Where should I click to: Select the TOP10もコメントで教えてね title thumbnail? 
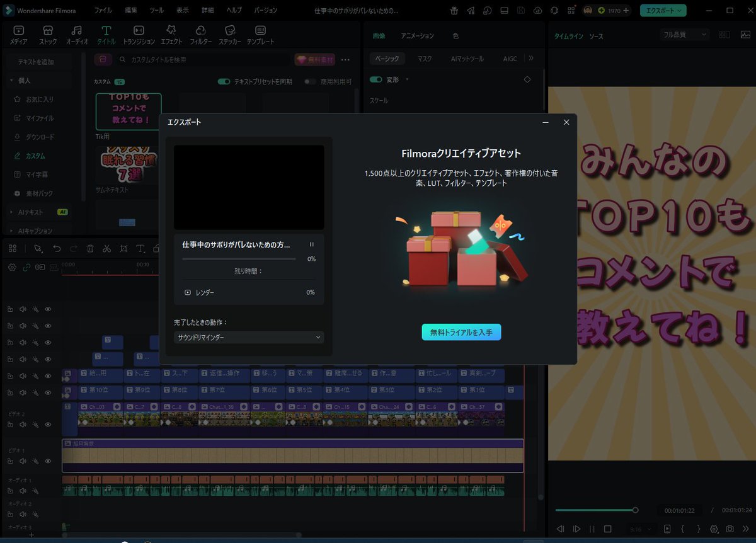[x=129, y=111]
